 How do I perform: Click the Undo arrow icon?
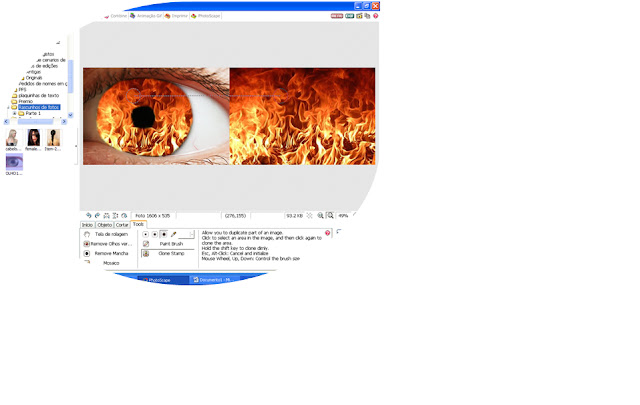pyautogui.click(x=88, y=216)
